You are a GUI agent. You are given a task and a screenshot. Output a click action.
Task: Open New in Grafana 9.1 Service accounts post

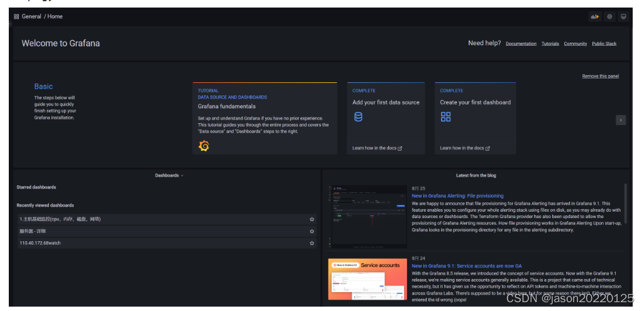(x=467, y=266)
